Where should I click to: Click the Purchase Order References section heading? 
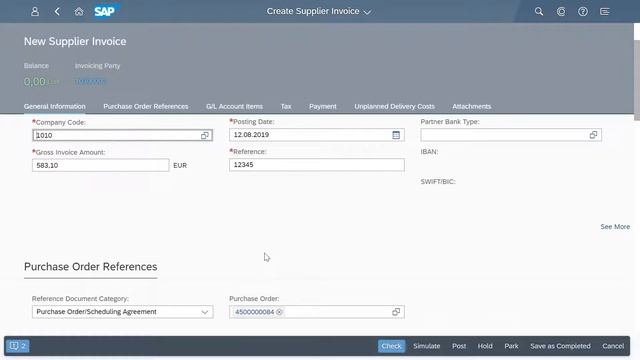[x=91, y=267]
